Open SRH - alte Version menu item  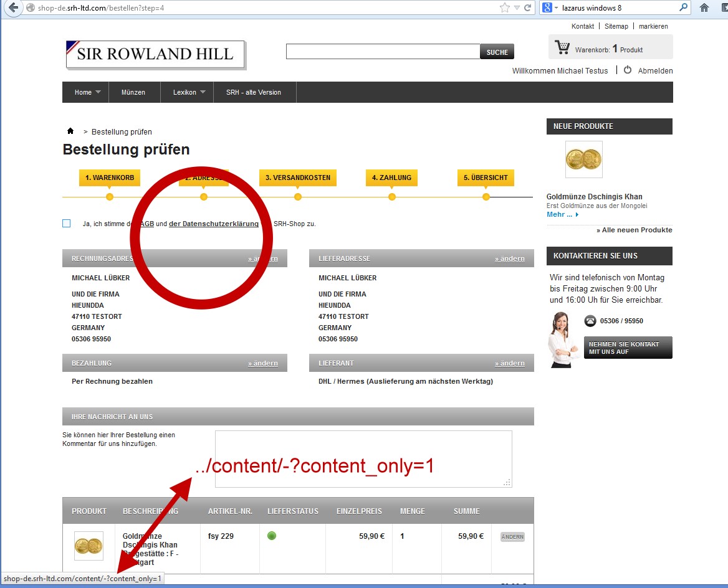tap(254, 92)
